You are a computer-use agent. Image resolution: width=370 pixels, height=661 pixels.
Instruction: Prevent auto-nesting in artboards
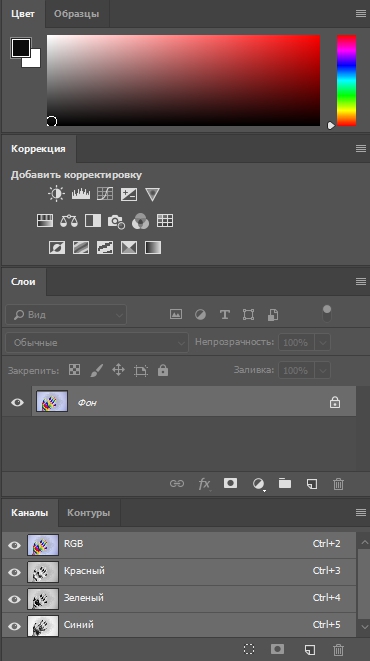click(141, 371)
